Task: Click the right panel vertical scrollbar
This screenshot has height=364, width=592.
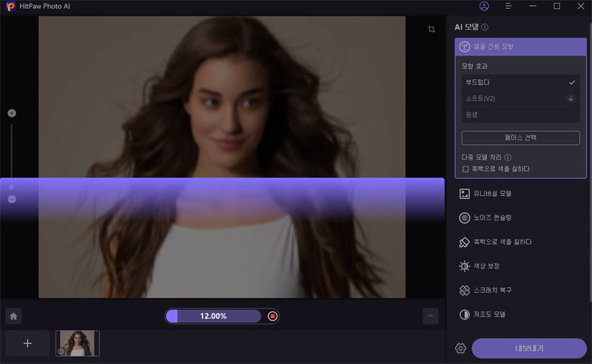Action: 590,162
